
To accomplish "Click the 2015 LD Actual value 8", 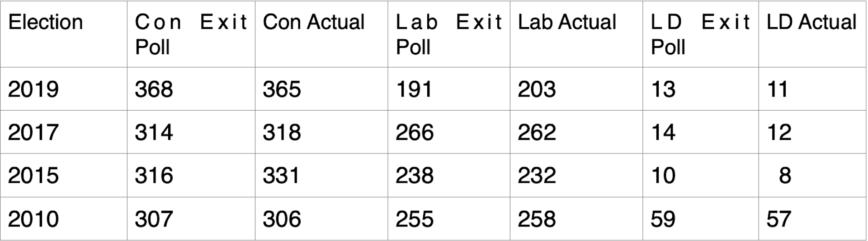I will (785, 175).
